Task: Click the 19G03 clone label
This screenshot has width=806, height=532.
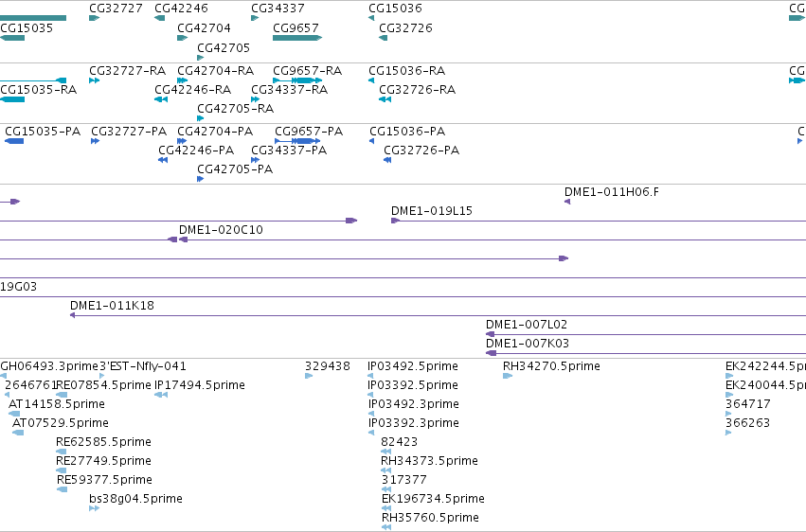Action: point(19,286)
